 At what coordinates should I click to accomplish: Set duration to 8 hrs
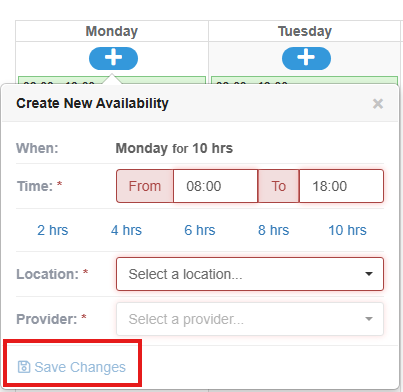click(x=273, y=230)
